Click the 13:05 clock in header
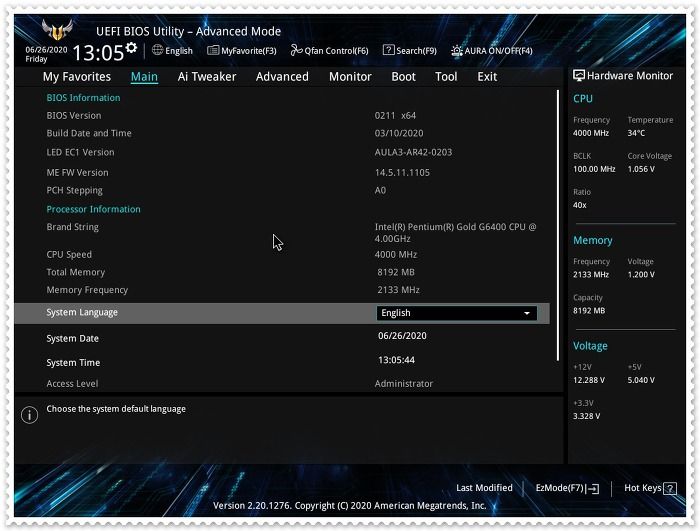The width and height of the screenshot is (700, 531). click(x=98, y=53)
